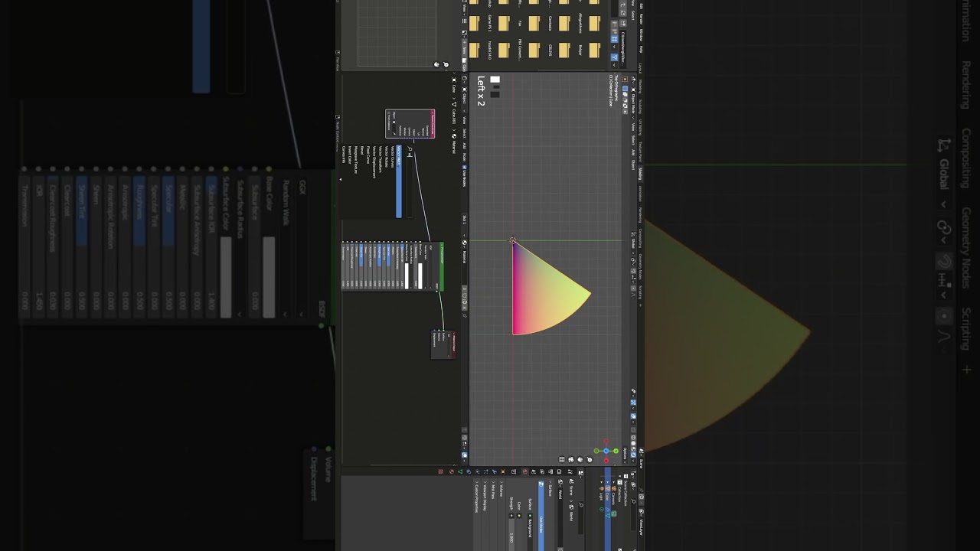Select Cube in the outliner
The height and width of the screenshot is (551, 980).
click(x=607, y=495)
